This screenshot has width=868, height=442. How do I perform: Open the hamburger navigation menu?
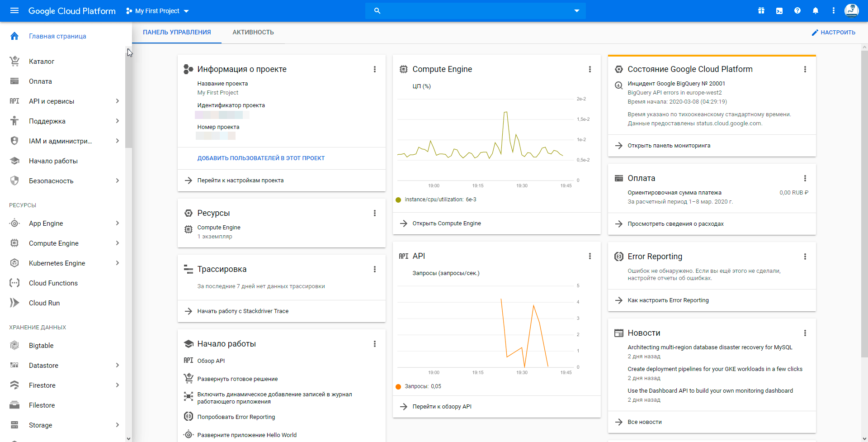[14, 11]
